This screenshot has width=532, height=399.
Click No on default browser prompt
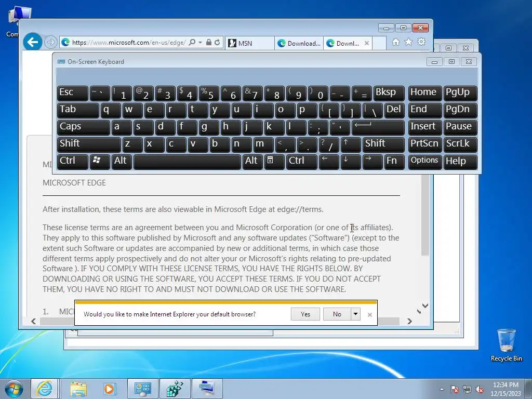click(x=337, y=314)
